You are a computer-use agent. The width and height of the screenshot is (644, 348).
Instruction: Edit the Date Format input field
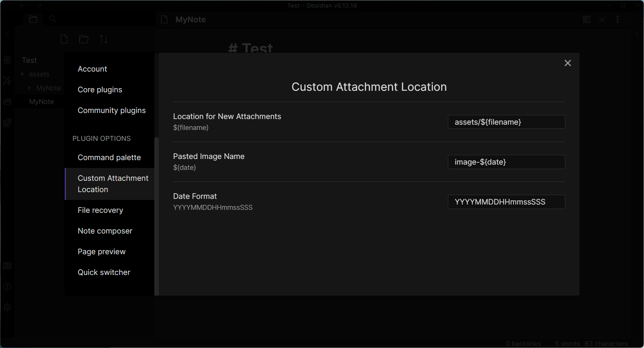click(x=506, y=202)
